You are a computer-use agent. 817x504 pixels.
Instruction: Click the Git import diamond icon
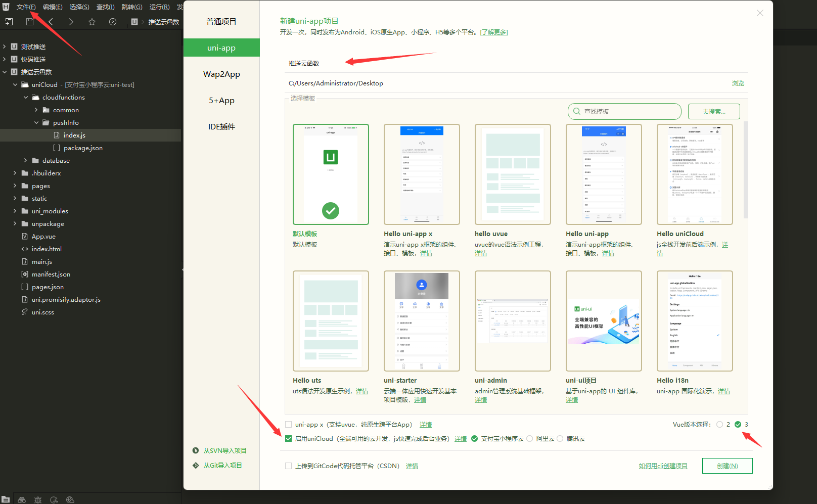pyautogui.click(x=196, y=465)
